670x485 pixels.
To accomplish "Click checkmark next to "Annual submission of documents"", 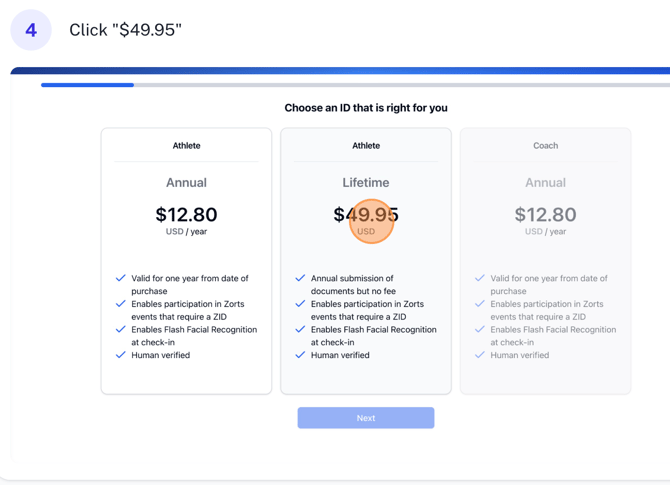I will coord(300,279).
